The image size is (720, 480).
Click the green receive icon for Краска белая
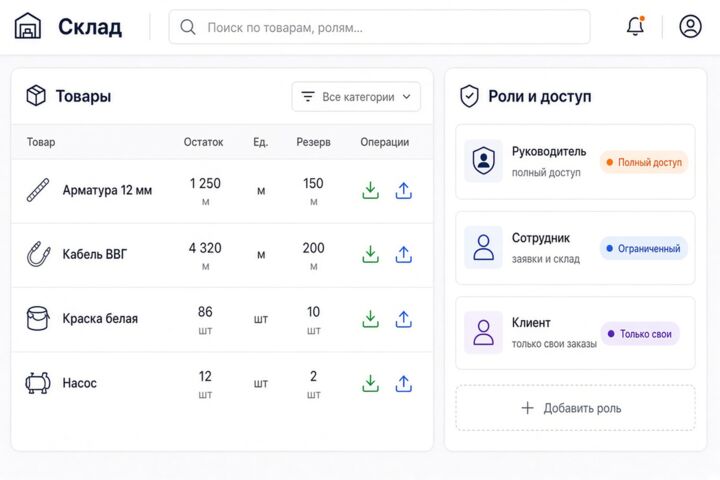pyautogui.click(x=371, y=319)
